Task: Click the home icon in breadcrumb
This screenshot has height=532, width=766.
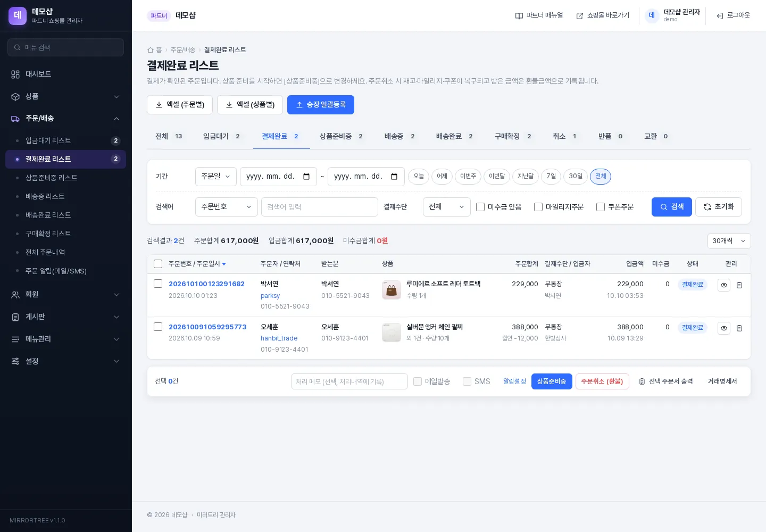Action: (x=151, y=50)
